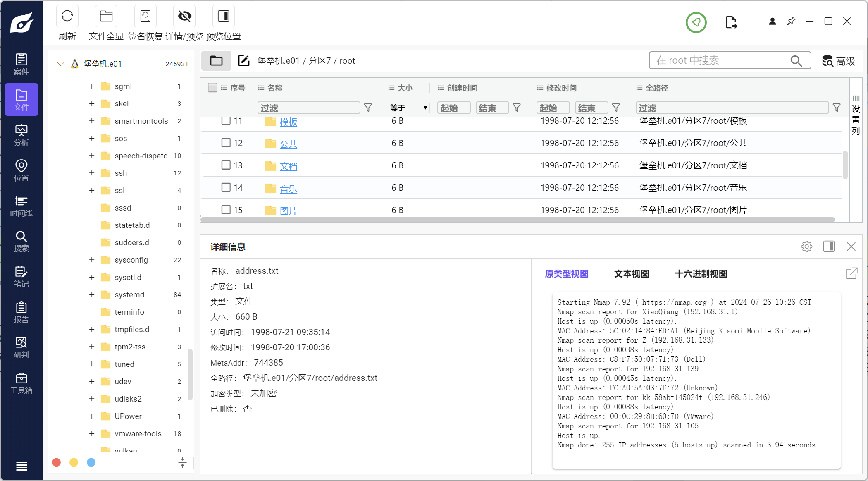868x481 pixels.
Task: Expand the vmware-tools tree folder
Action: tap(92, 433)
